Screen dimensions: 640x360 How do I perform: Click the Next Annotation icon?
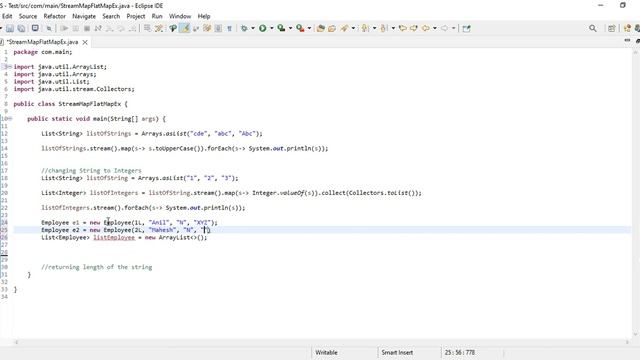coord(365,28)
